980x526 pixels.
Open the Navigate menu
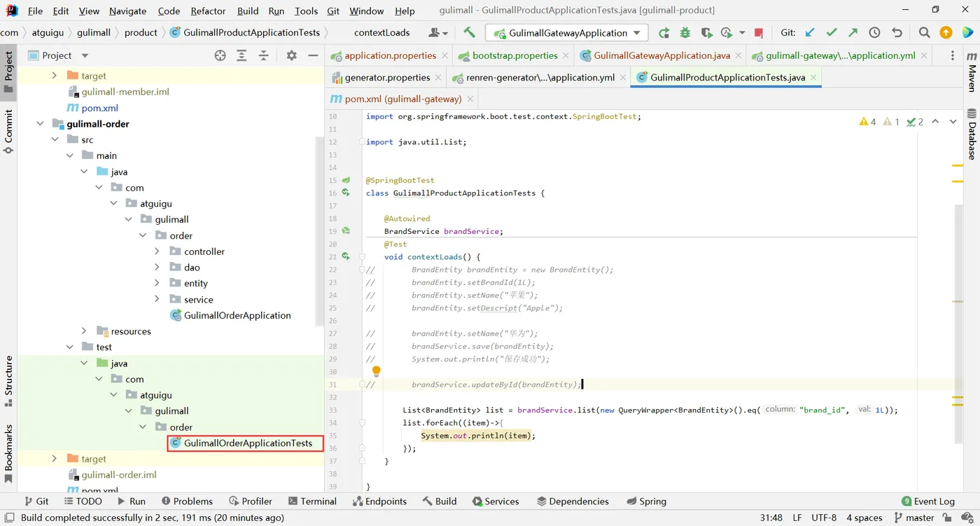pyautogui.click(x=127, y=11)
